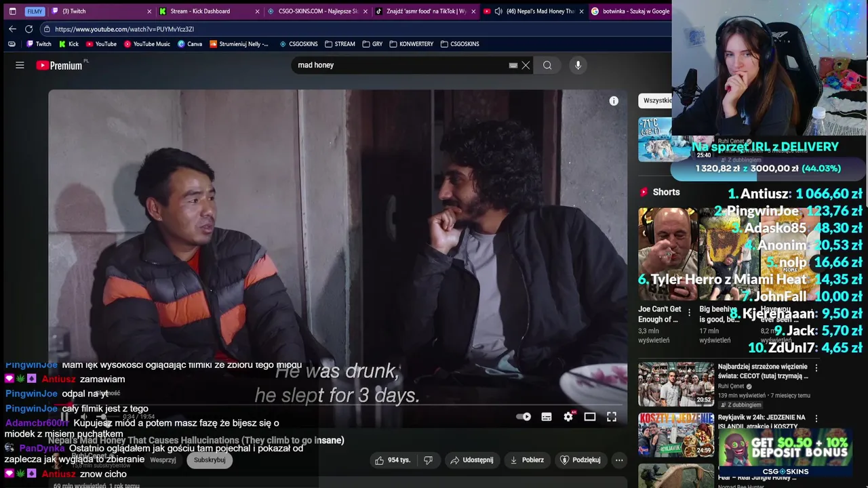
Task: Open options menu for CECOT prison video
Action: [x=816, y=368]
